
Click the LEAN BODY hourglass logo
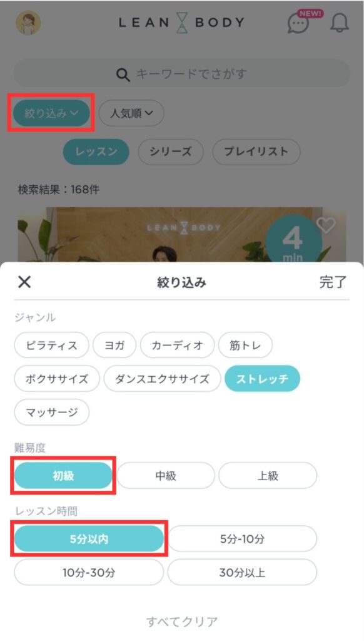(180, 22)
